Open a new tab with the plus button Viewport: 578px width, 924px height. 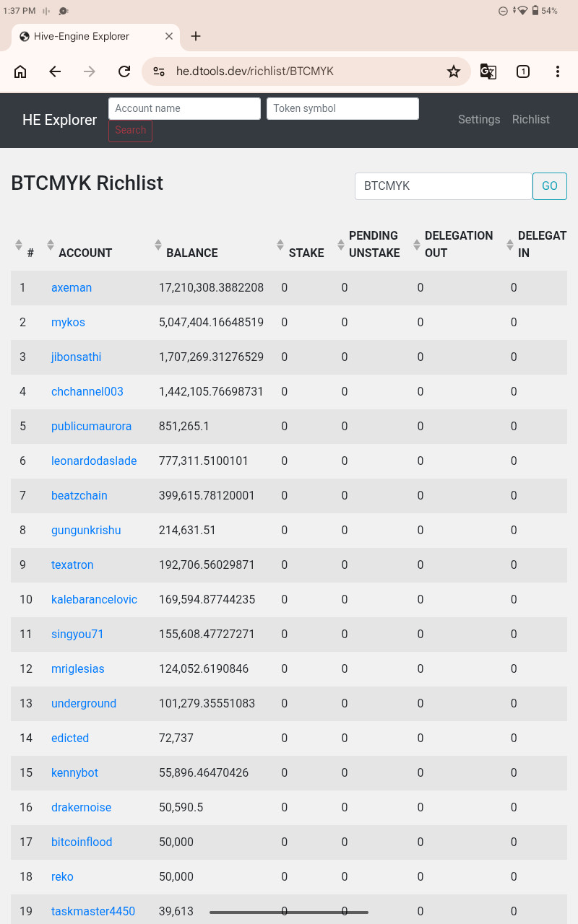tap(196, 36)
